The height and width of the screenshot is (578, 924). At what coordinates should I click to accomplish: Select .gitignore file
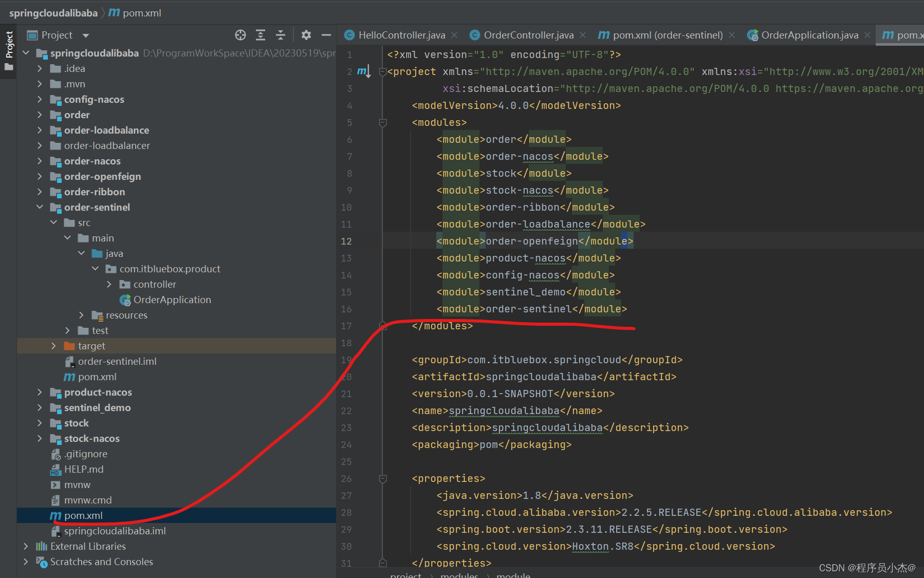click(86, 454)
